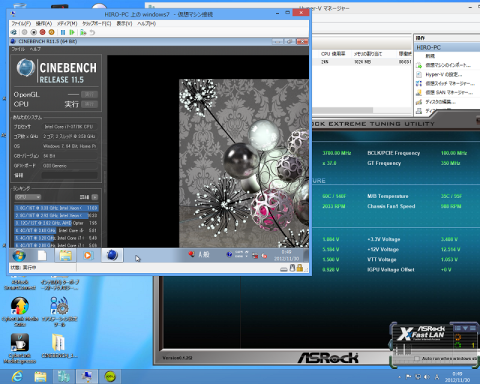The width and height of the screenshot is (480, 384).
Task: Click the Cinebench globe logo
Action: pos(26,68)
